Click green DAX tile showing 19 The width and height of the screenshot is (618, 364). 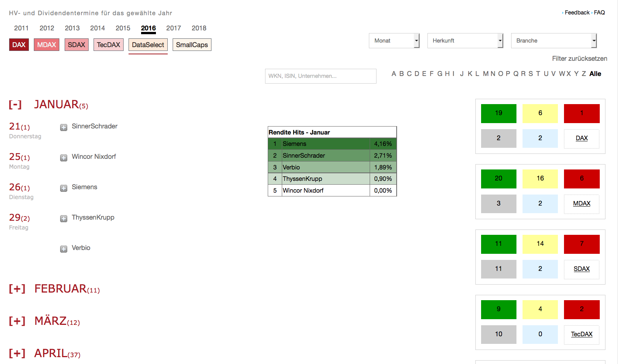pyautogui.click(x=499, y=113)
